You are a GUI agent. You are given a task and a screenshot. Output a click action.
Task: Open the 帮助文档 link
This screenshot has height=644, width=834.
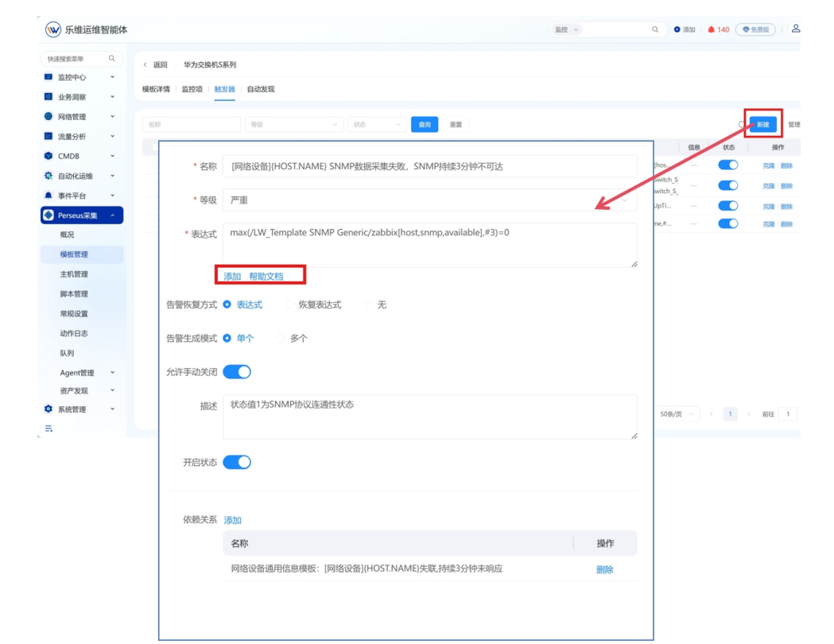click(266, 276)
